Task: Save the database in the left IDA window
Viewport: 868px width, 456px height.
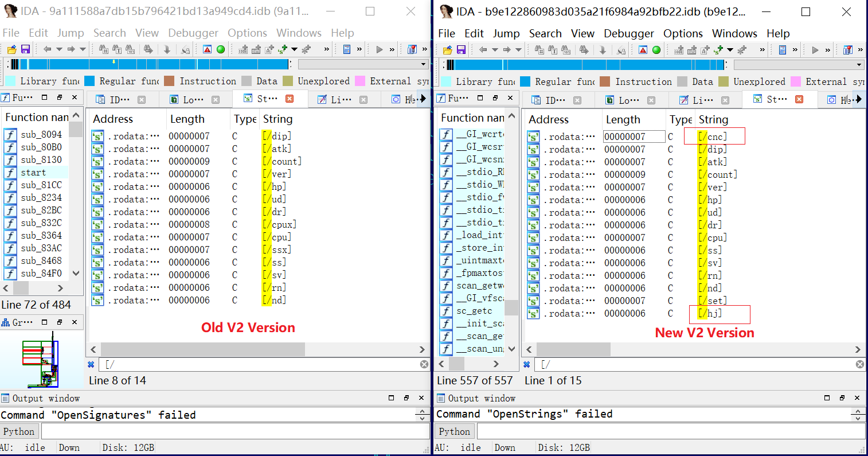Action: coord(25,49)
